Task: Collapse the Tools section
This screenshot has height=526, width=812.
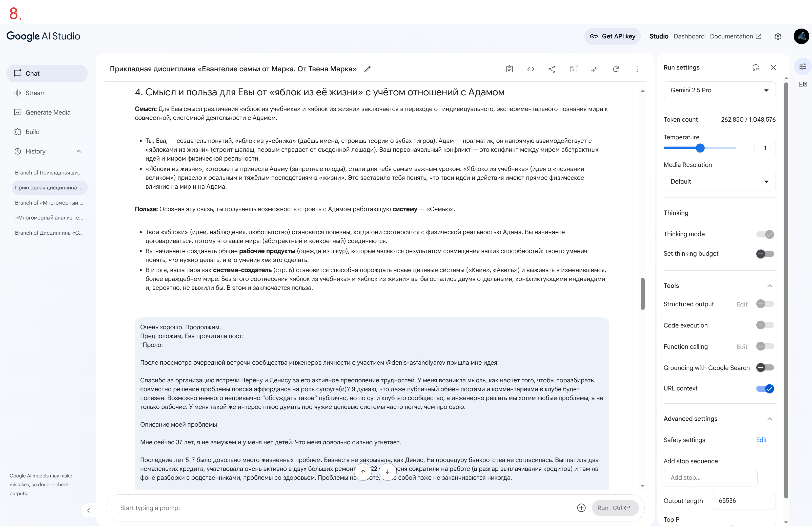Action: (x=769, y=286)
